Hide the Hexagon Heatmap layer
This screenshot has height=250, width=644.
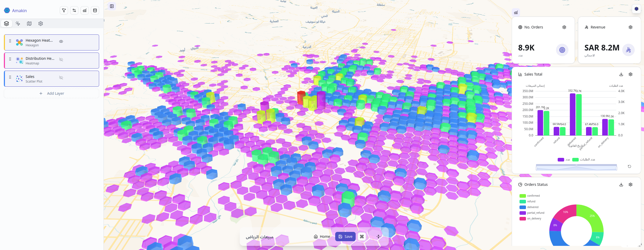[61, 41]
